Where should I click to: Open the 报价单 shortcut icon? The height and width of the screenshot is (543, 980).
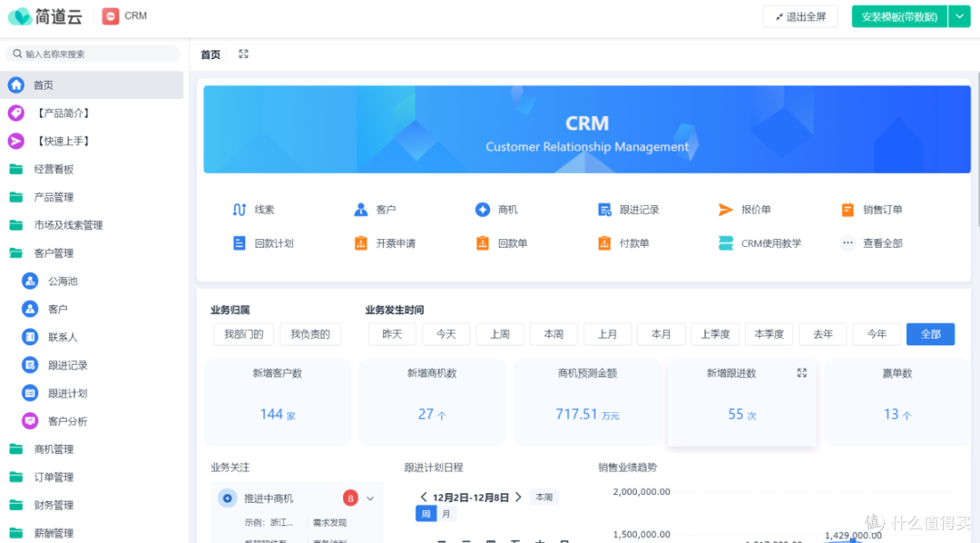click(x=726, y=210)
